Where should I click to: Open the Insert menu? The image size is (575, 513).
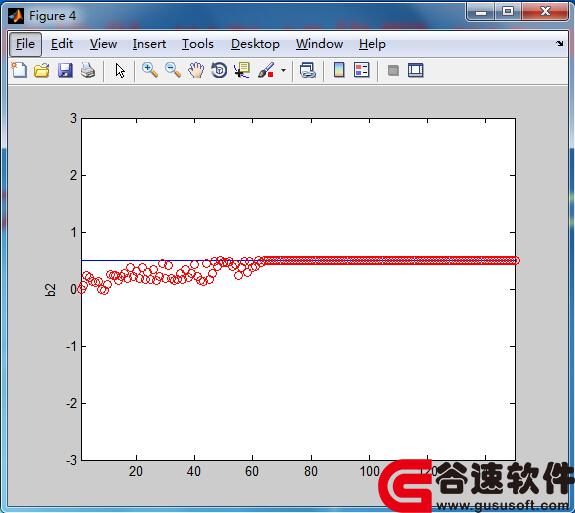click(x=149, y=44)
